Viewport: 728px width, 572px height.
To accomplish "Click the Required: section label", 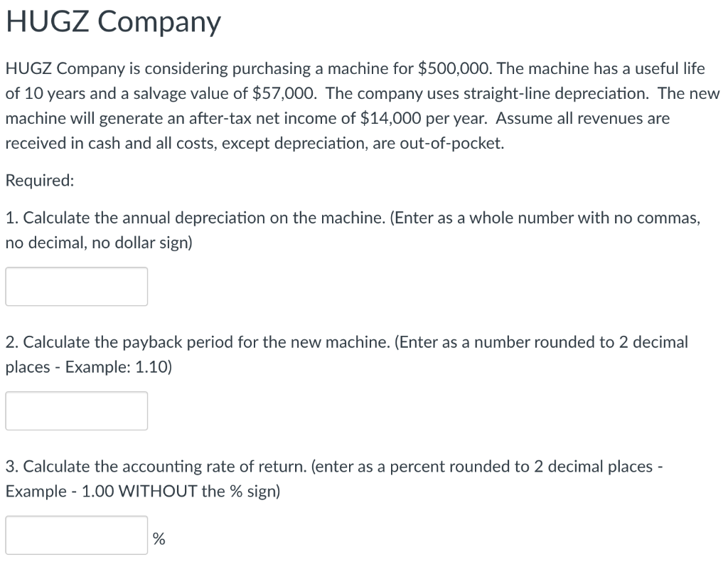I will pos(38,180).
